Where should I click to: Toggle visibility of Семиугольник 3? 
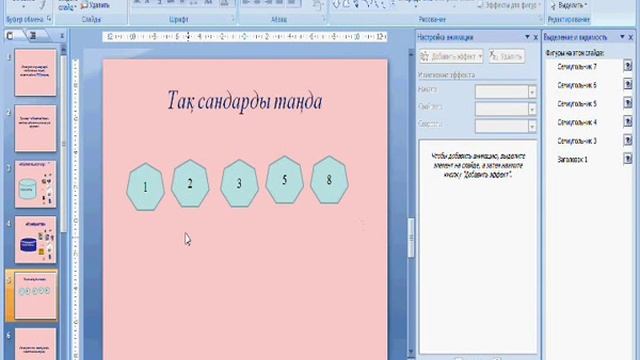628,140
